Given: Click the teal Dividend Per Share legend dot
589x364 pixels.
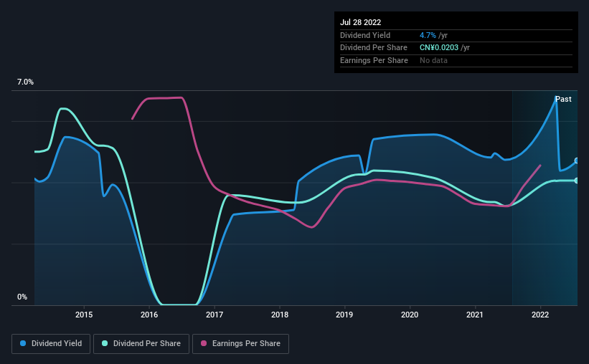Looking at the screenshot, I should [105, 343].
